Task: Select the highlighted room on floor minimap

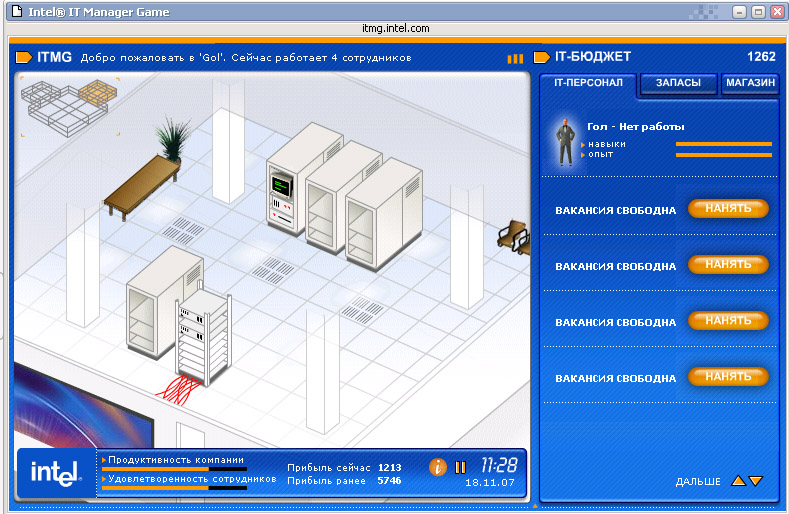Action: point(98,92)
